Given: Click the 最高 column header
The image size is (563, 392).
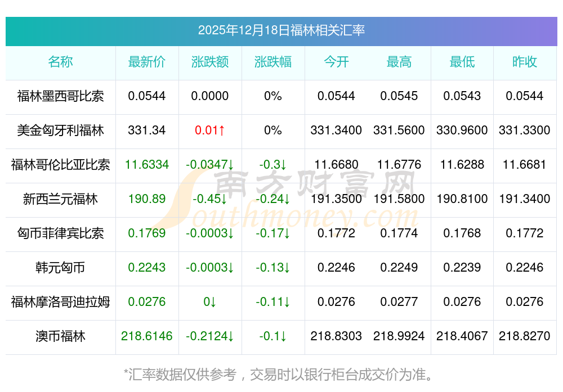Looking at the screenshot, I should (x=399, y=62).
